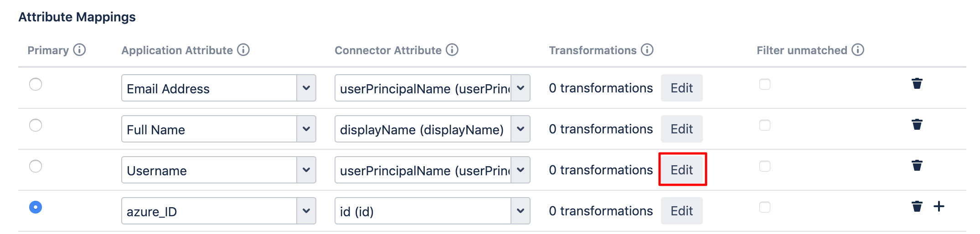Show info for Transformations column
Viewport: 980px width, 234px height.
pyautogui.click(x=647, y=50)
